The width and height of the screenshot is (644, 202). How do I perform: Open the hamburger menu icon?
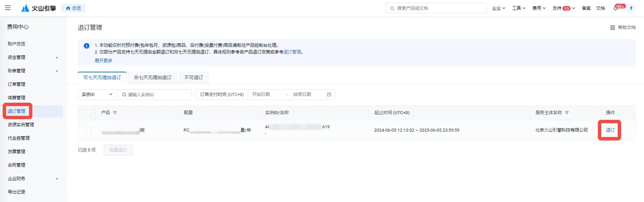[8, 8]
